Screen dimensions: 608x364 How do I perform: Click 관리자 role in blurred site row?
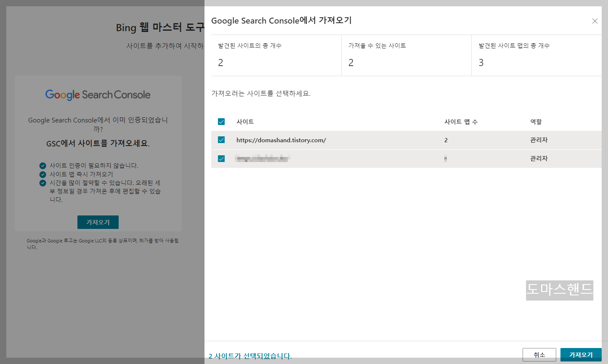(x=539, y=159)
